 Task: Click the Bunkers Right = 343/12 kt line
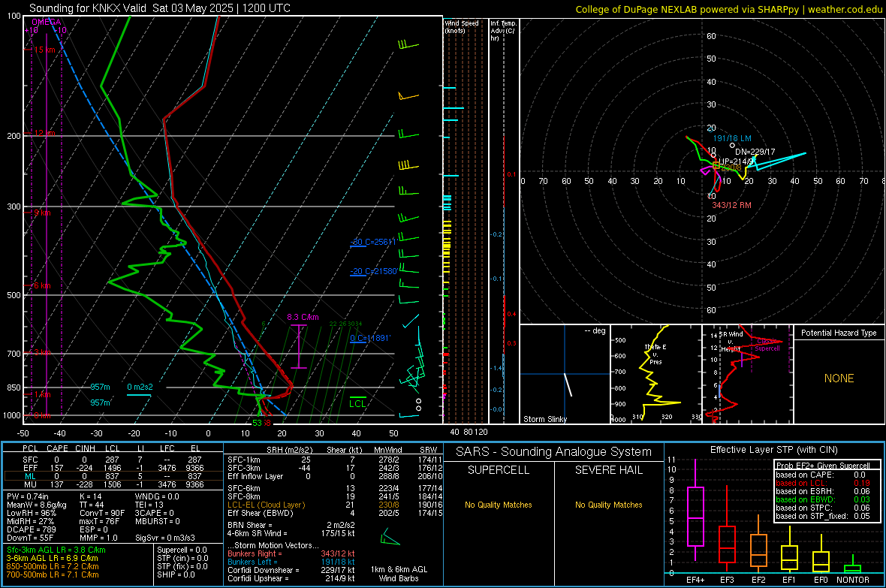tap(291, 553)
